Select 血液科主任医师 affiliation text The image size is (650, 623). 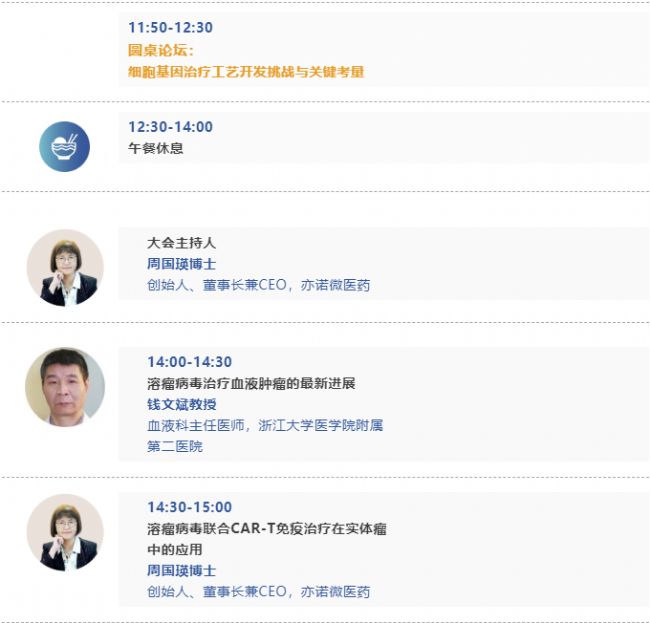(196, 425)
